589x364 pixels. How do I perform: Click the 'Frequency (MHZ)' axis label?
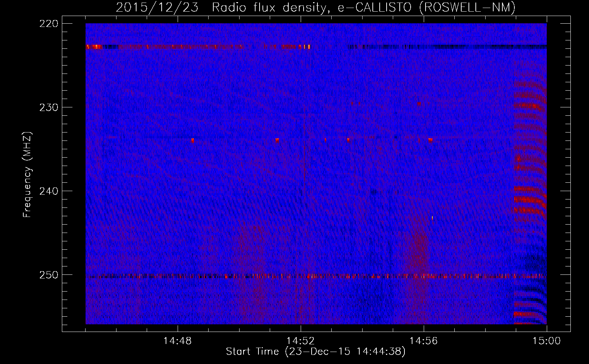click(27, 175)
